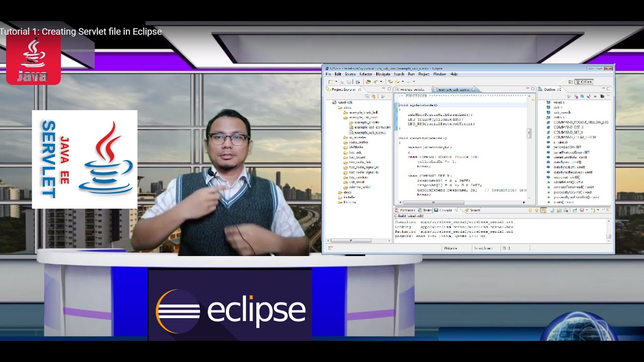Click the yellow up-arrow icon in Console toolbar

pos(536,210)
